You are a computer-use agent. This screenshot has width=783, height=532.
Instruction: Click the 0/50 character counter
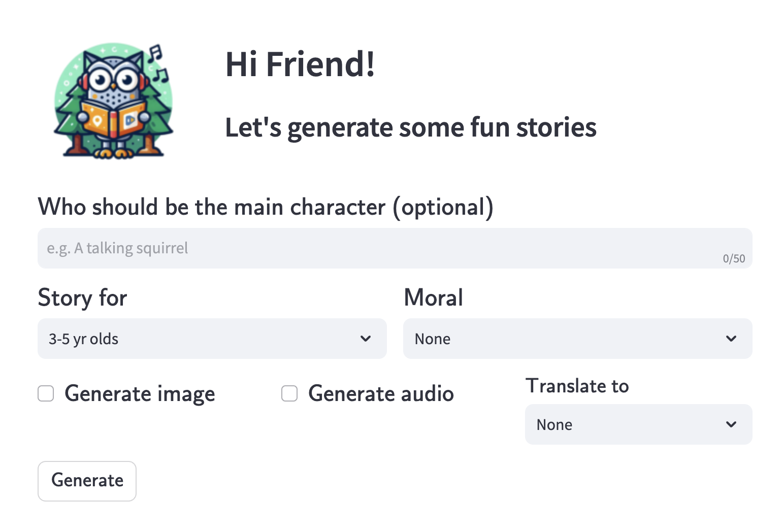[734, 259]
